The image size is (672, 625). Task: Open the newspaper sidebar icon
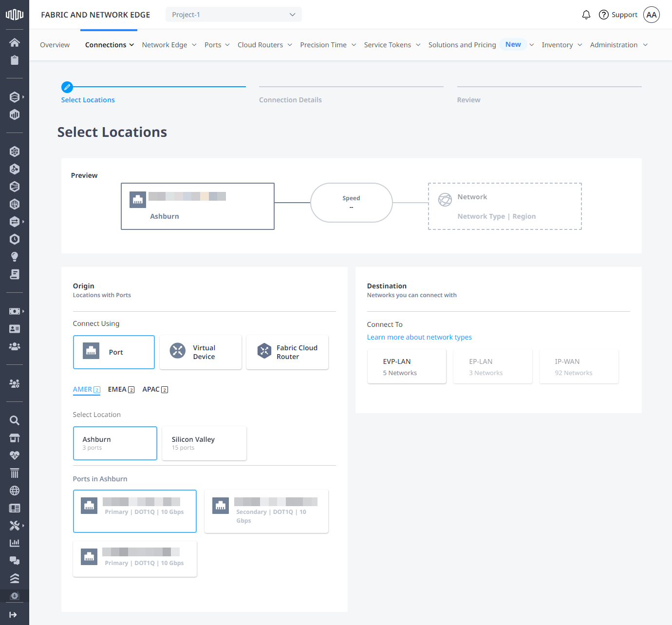(x=15, y=508)
